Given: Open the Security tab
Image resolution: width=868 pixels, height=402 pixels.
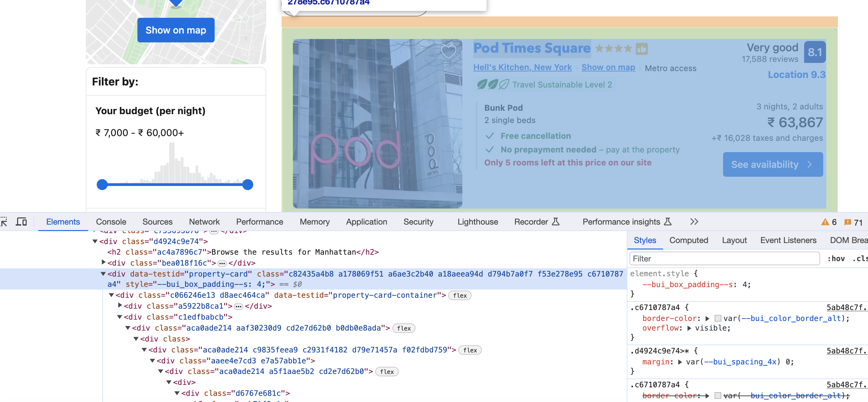Looking at the screenshot, I should point(419,222).
